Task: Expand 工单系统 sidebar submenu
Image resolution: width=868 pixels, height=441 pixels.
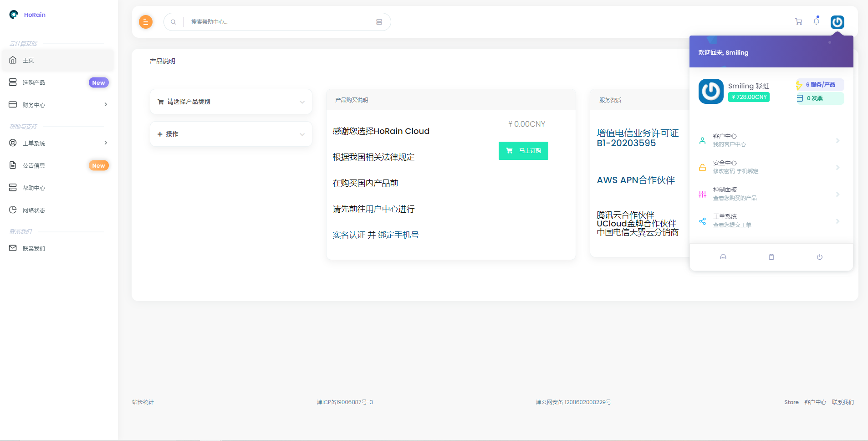Action: [57, 143]
